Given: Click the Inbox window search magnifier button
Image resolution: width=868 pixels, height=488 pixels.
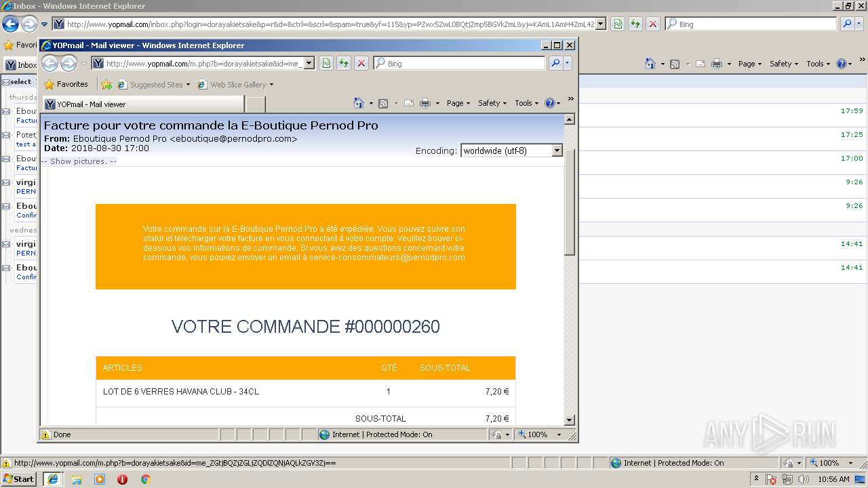Looking at the screenshot, I should click(x=847, y=24).
